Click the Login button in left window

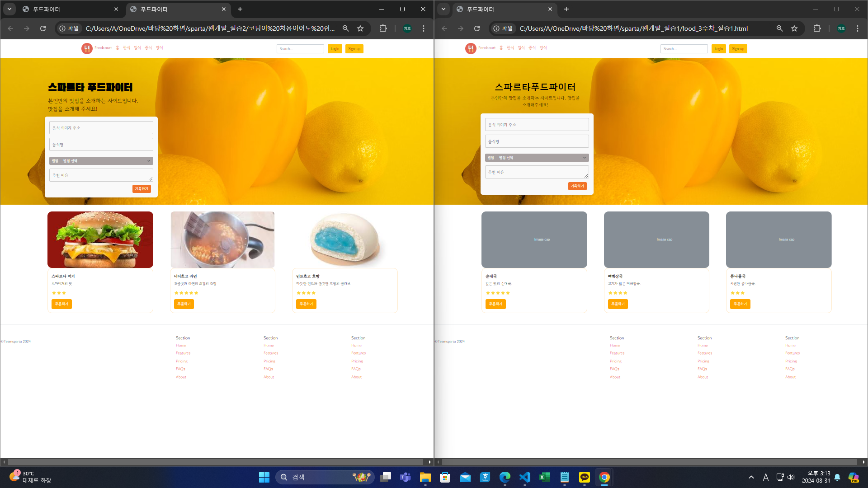pyautogui.click(x=335, y=49)
